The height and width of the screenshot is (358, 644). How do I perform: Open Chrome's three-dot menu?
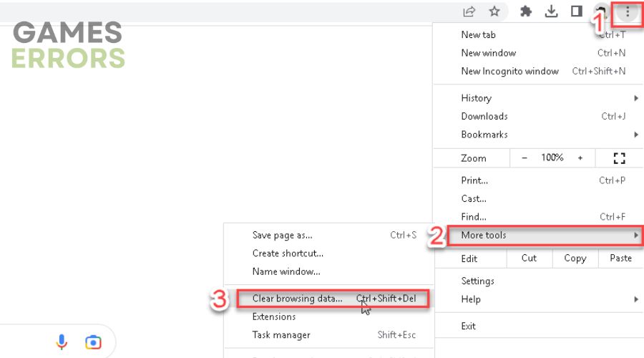coord(627,12)
